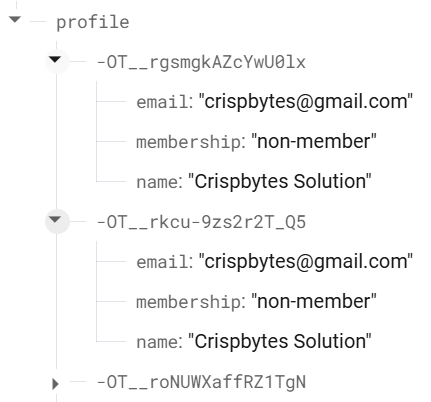Edit email value under -OT__rkcu-9zs2r2T_Q5
Screen dimensions: 431x402
tap(306, 261)
